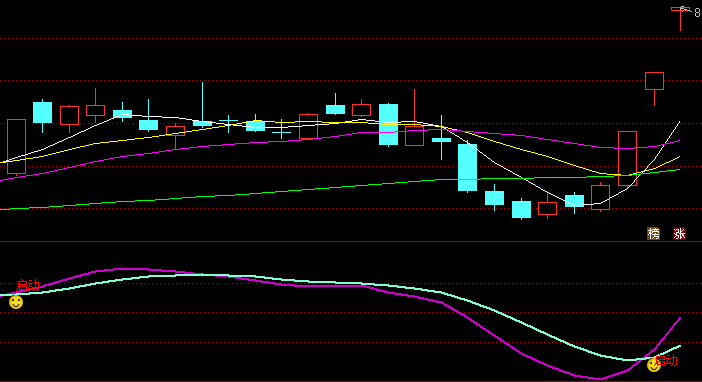The height and width of the screenshot is (382, 702).
Task: Click the red divider between chart panes
Action: coord(351,241)
